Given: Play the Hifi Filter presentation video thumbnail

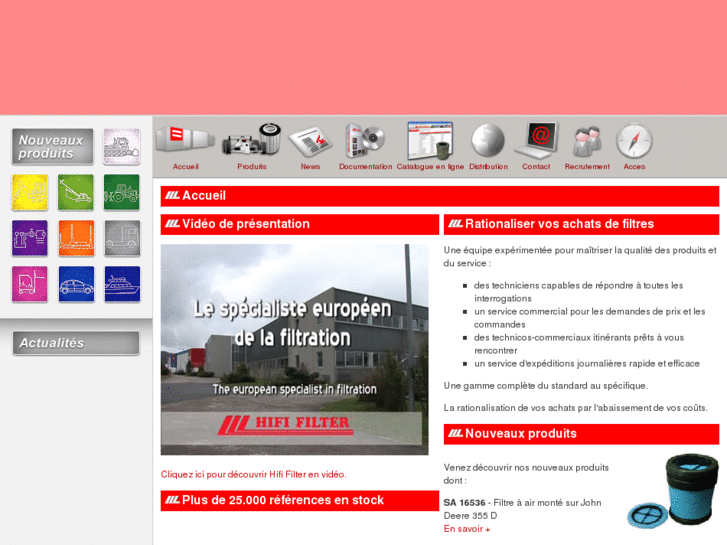Looking at the screenshot, I should 294,349.
